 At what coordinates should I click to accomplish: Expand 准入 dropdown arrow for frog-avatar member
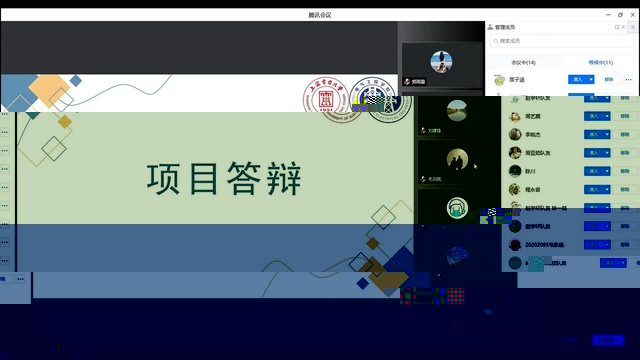(591, 80)
